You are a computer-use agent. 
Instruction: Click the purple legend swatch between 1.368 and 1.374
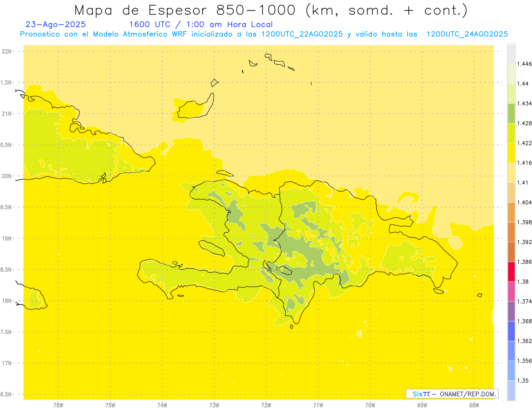coord(511,311)
